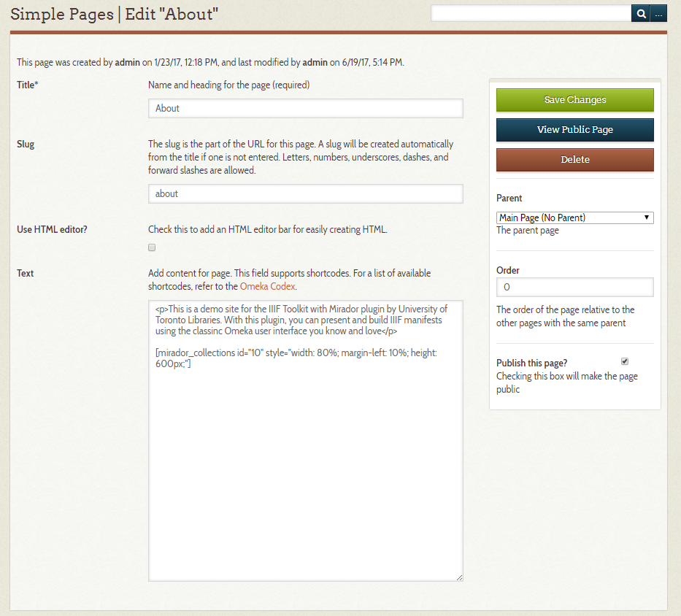Viewport: 681px width, 616px height.
Task: Click the magnifying glass search button
Action: tap(640, 13)
